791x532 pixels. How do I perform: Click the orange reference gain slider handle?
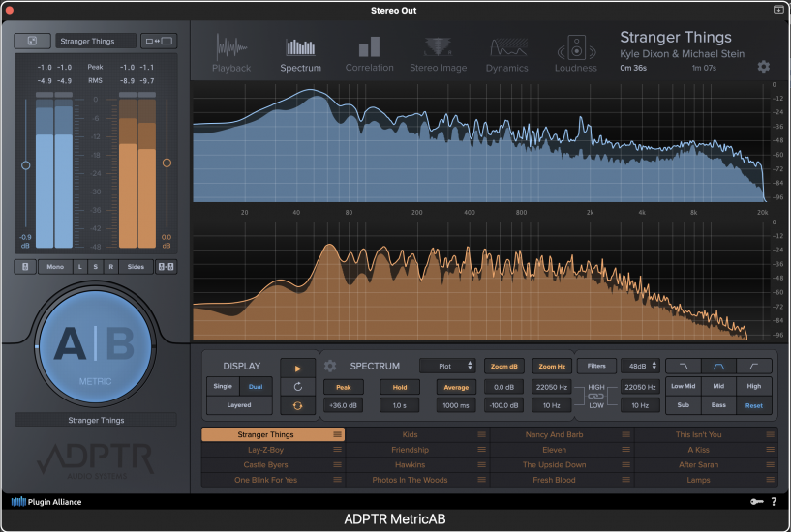pyautogui.click(x=167, y=163)
